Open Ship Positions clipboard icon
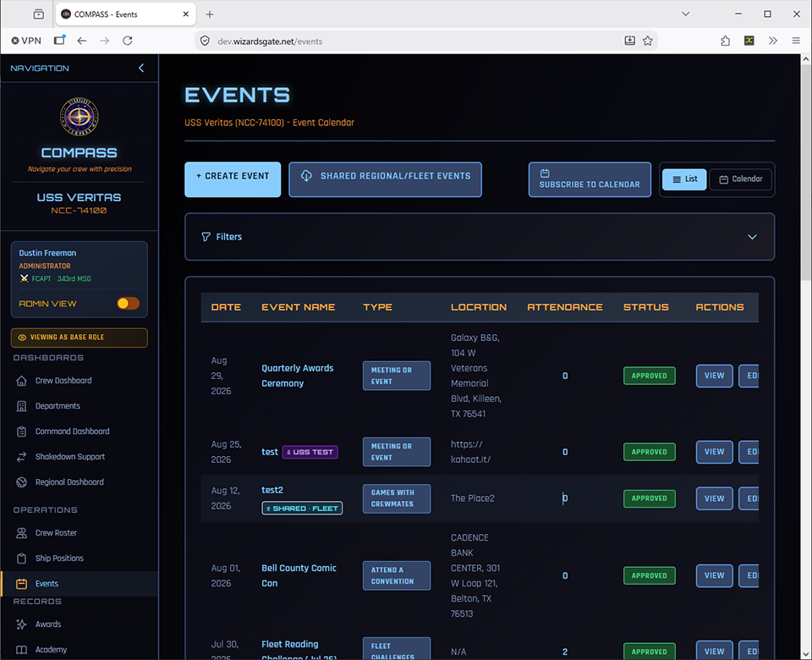The width and height of the screenshot is (812, 660). pos(21,558)
